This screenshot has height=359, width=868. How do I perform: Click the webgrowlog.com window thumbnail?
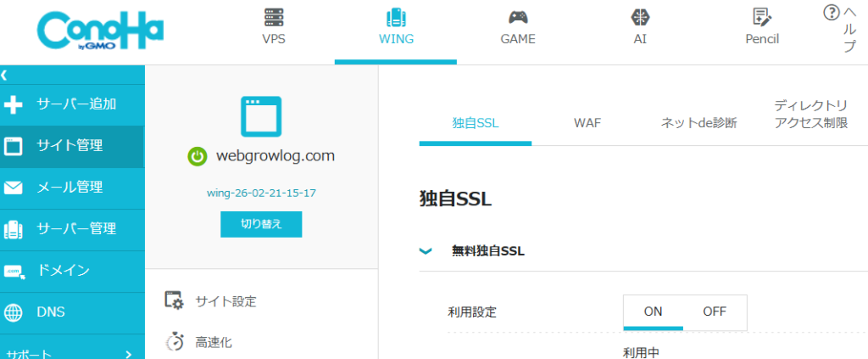(x=261, y=116)
